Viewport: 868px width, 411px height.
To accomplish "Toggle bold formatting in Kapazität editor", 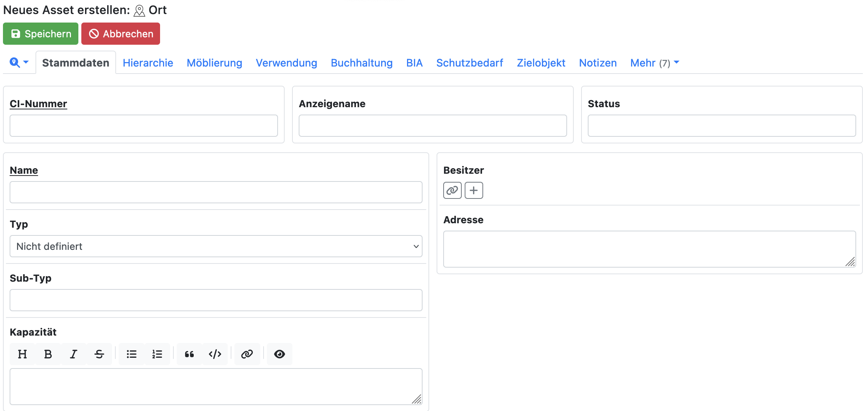I will 48,354.
